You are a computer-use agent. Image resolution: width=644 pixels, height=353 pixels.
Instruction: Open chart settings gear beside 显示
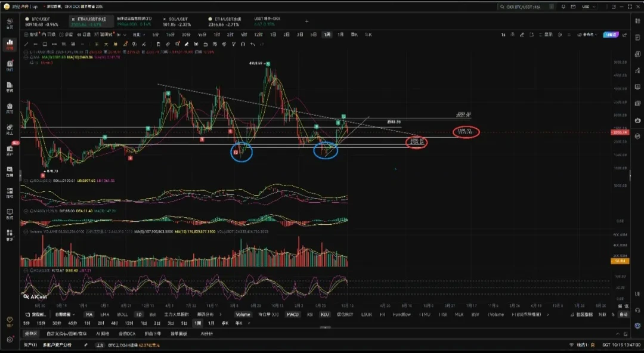[559, 35]
